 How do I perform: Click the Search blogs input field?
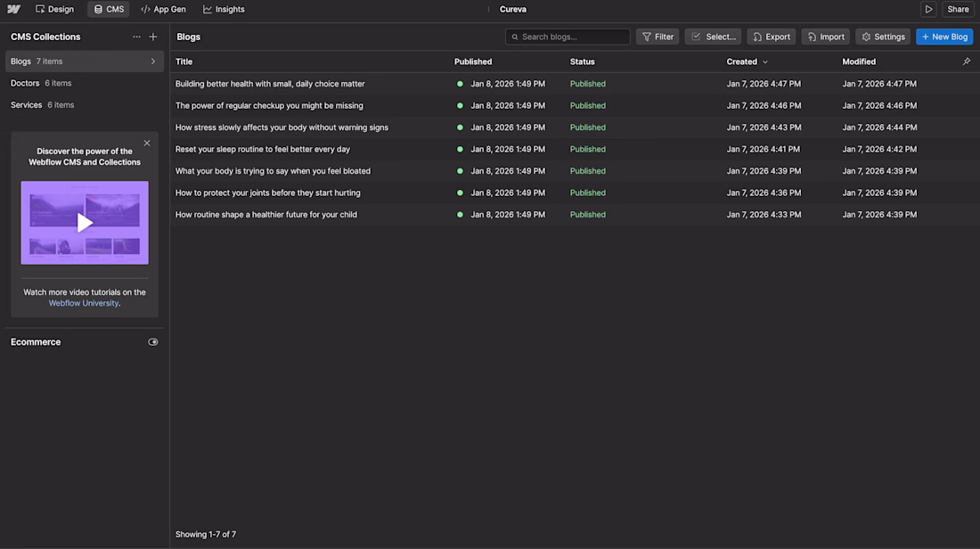(570, 37)
